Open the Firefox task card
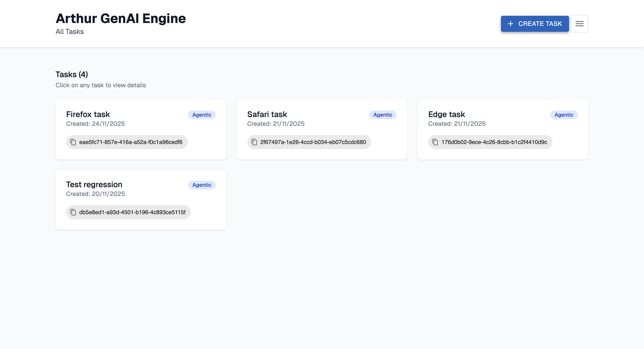This screenshot has height=349, width=644. [x=141, y=130]
